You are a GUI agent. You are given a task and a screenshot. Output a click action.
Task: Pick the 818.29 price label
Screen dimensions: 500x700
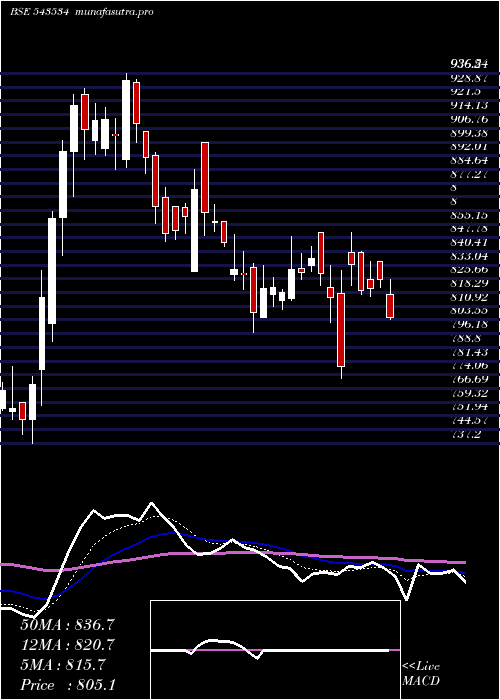pyautogui.click(x=468, y=283)
